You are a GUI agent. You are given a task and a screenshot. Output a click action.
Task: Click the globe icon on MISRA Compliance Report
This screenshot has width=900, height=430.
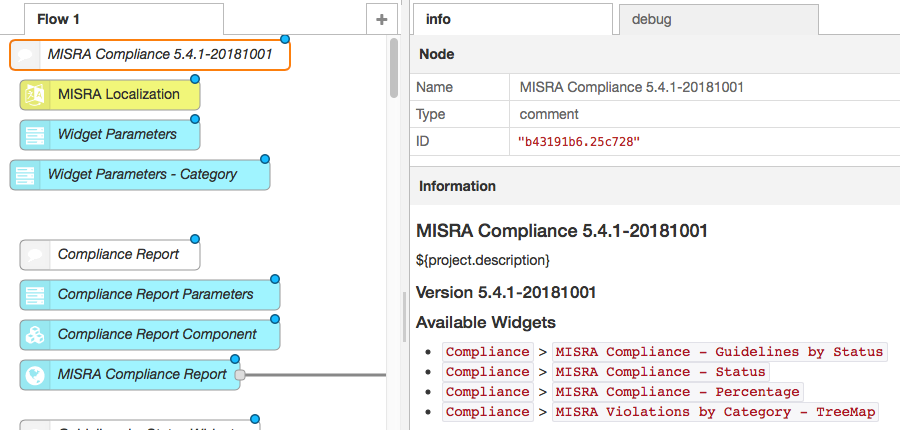[35, 375]
